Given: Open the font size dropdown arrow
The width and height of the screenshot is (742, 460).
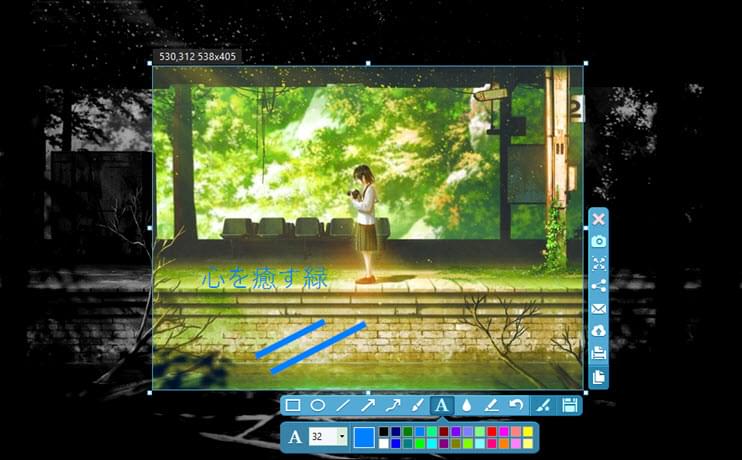Looking at the screenshot, I should (x=342, y=437).
